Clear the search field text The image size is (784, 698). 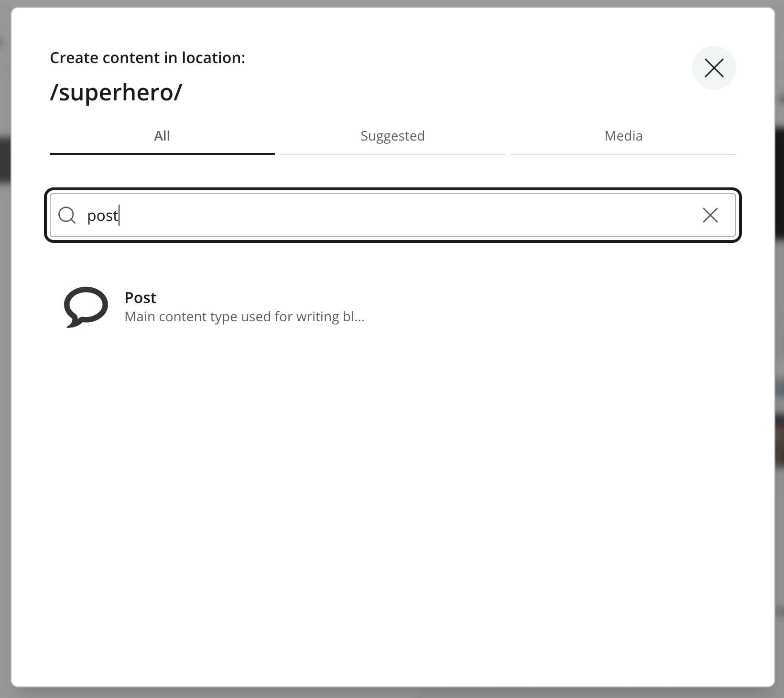(710, 215)
